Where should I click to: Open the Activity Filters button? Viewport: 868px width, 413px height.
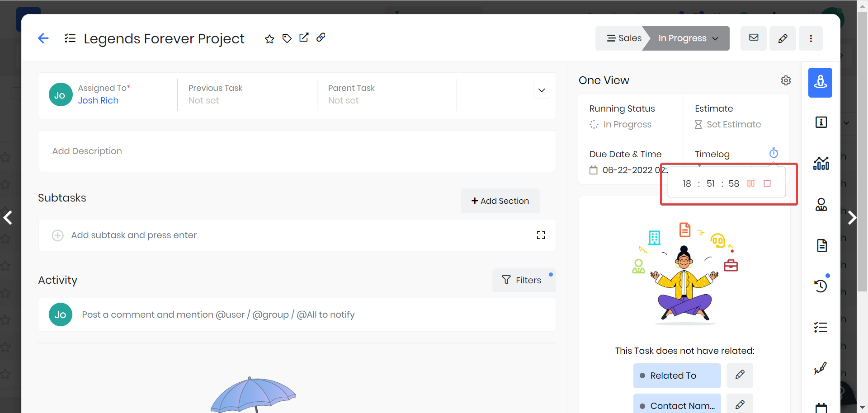point(522,280)
